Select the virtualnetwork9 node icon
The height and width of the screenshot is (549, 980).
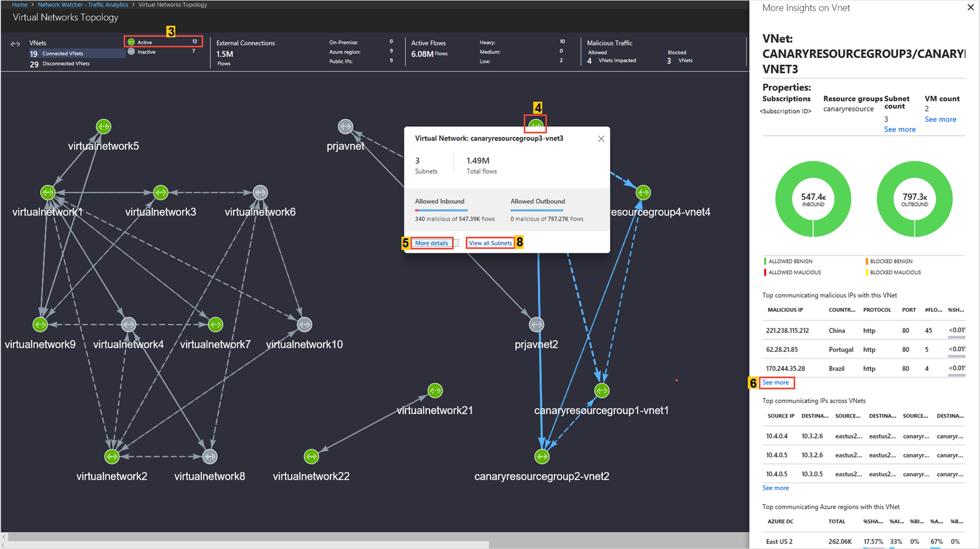(x=40, y=325)
